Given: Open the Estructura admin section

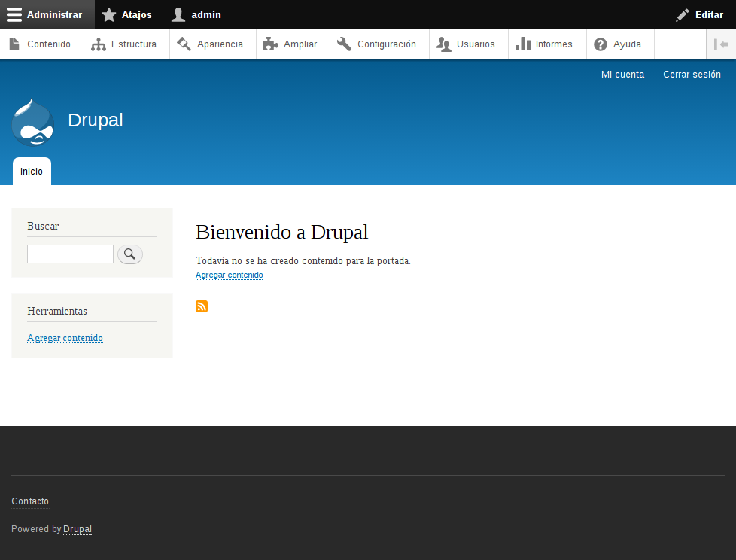Looking at the screenshot, I should 126,44.
